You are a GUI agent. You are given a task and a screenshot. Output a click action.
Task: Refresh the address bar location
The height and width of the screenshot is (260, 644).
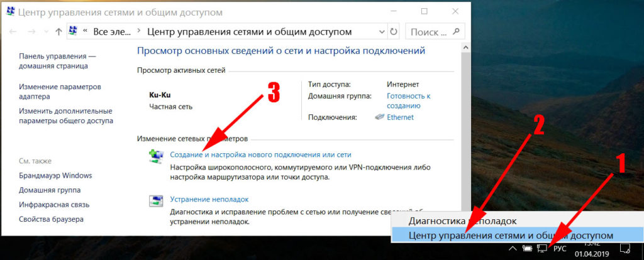point(394,31)
